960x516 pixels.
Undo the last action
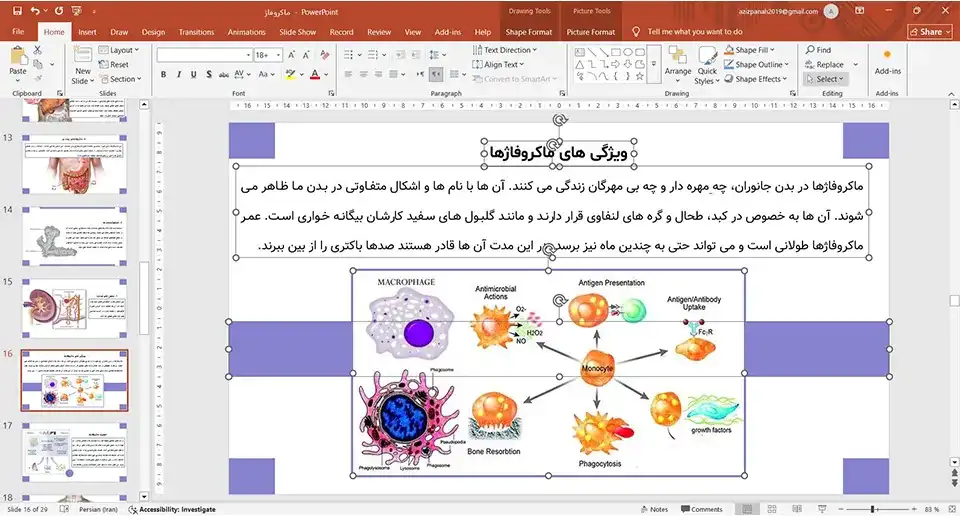point(35,11)
